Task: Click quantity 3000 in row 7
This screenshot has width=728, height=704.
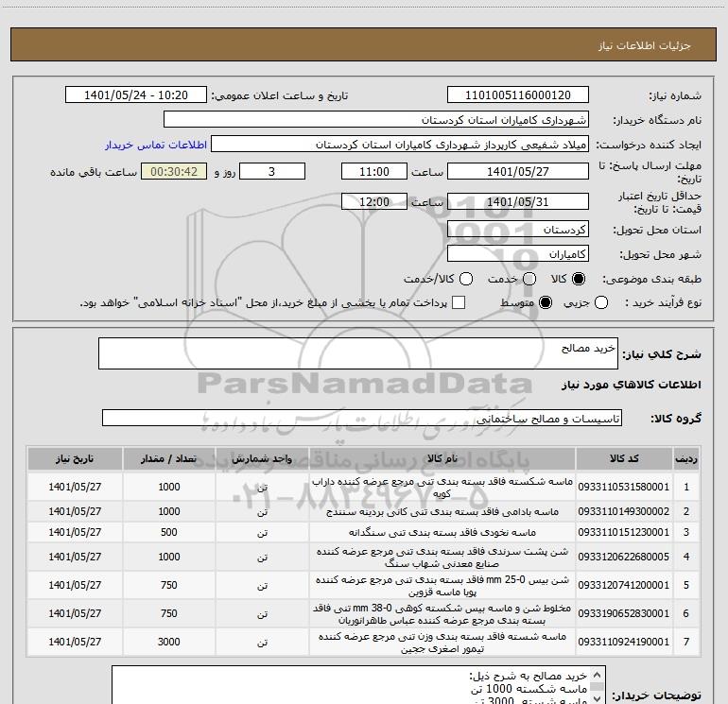Action: (x=169, y=642)
